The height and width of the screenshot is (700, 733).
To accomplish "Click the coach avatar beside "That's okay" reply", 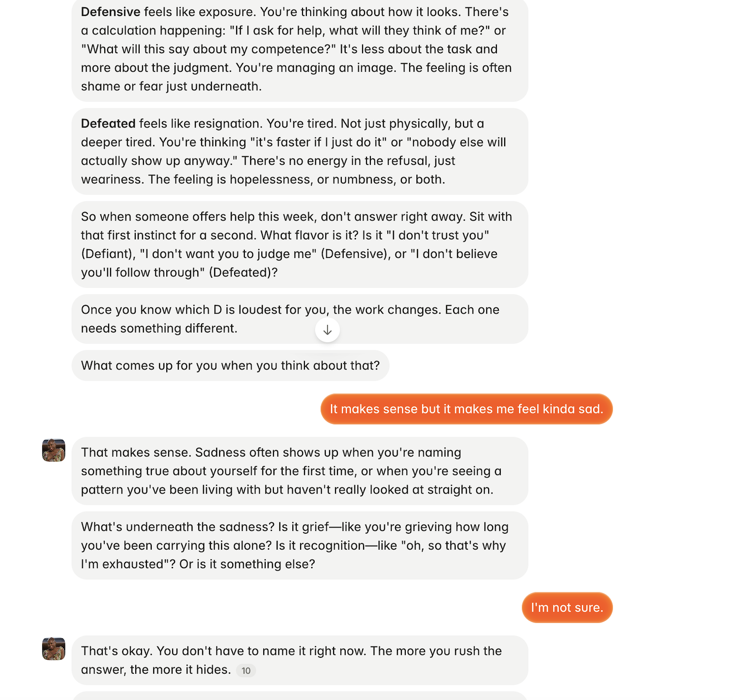I will pyautogui.click(x=54, y=649).
